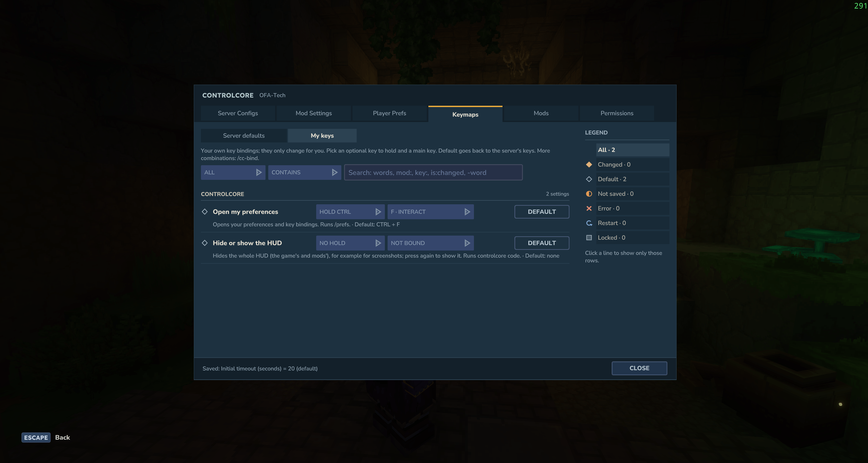The width and height of the screenshot is (868, 463).
Task: Click the CLOSE button
Action: point(640,368)
